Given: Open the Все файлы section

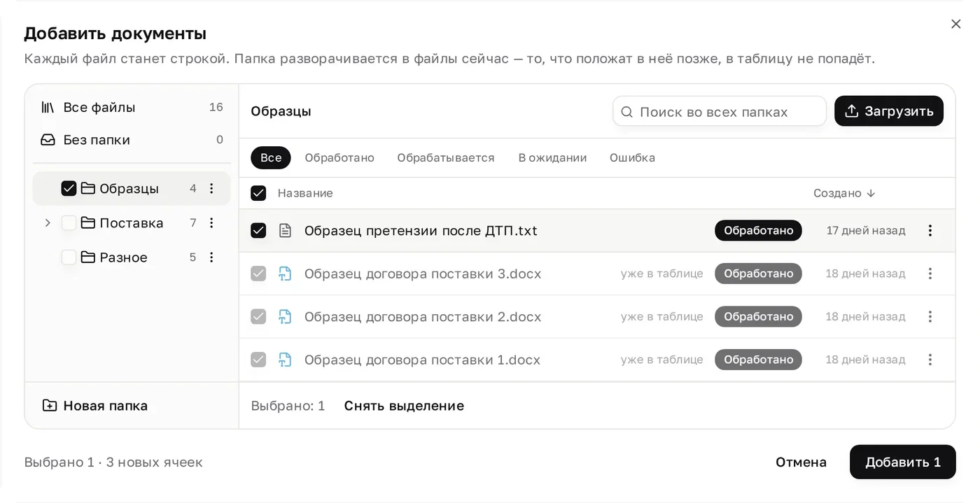Looking at the screenshot, I should (132, 107).
